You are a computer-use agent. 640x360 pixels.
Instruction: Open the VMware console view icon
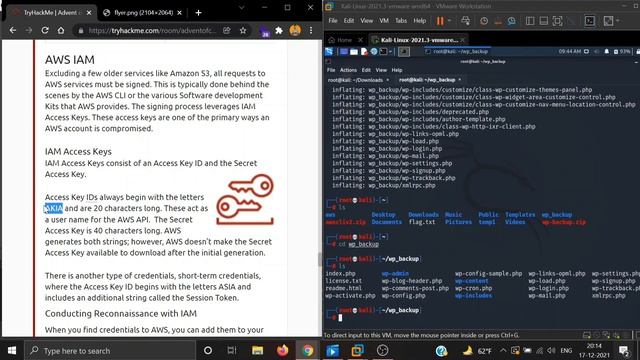tap(590, 21)
